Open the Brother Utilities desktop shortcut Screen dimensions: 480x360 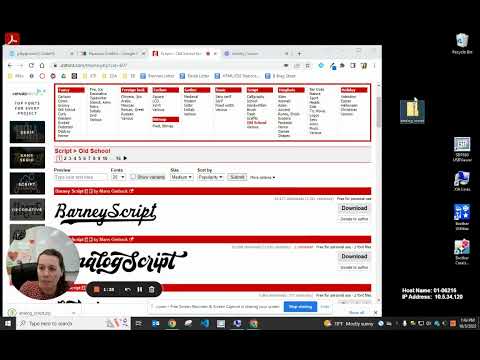pyautogui.click(x=462, y=217)
